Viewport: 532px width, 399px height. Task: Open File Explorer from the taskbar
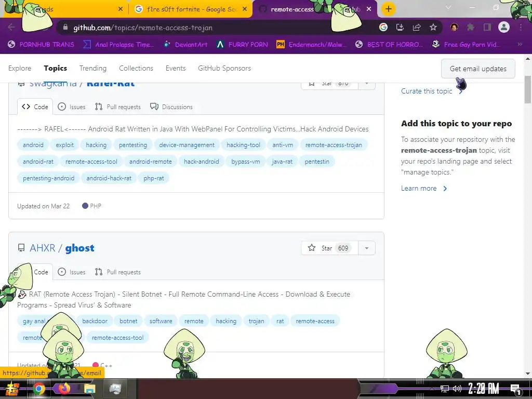[89, 389]
